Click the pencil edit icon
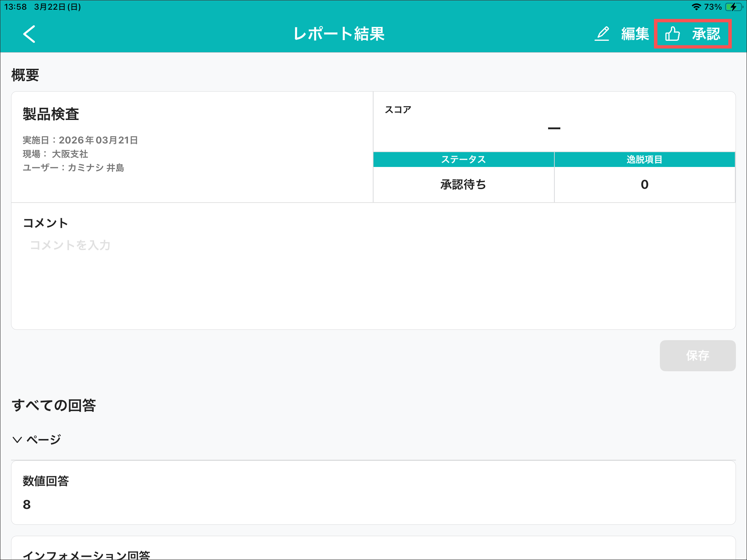The width and height of the screenshot is (747, 560). tap(602, 34)
